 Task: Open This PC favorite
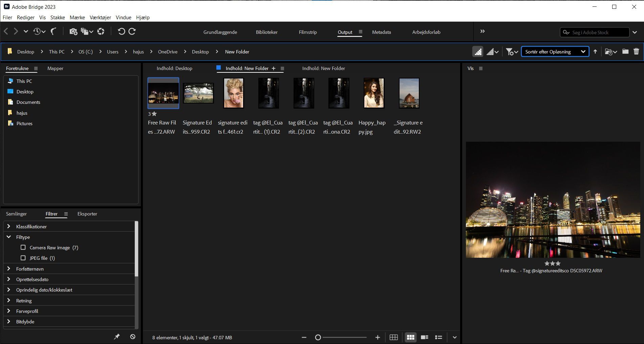24,81
